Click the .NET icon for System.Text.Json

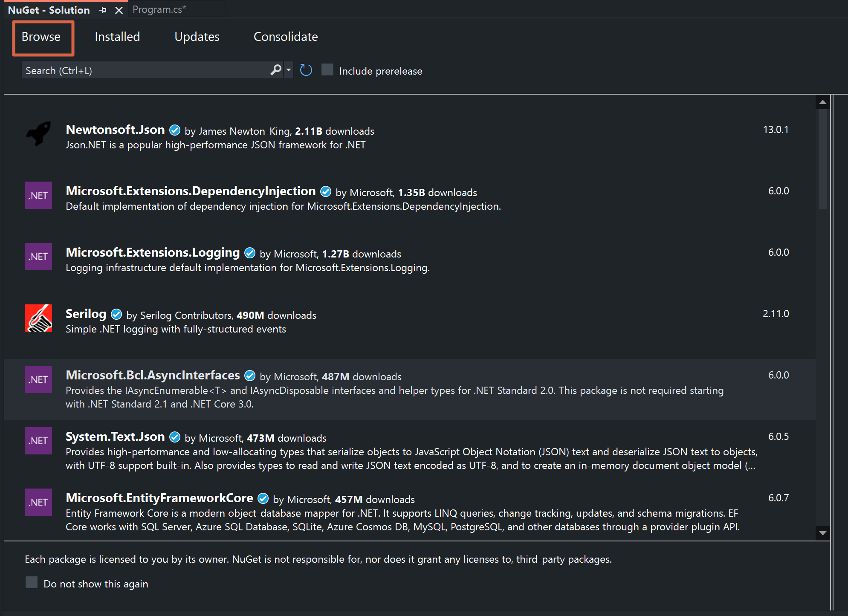(x=38, y=441)
